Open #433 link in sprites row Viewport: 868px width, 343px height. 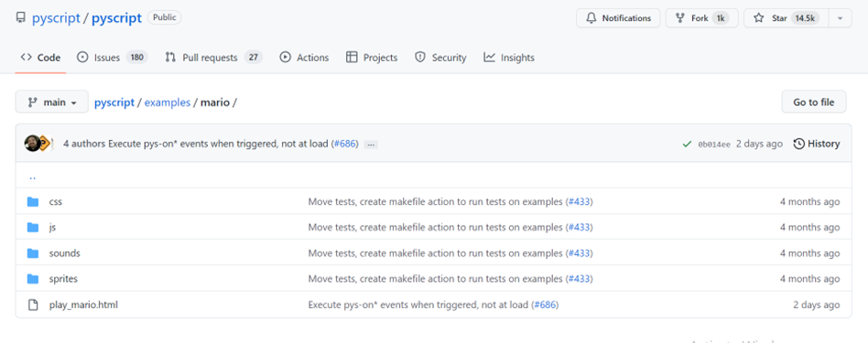coord(579,279)
